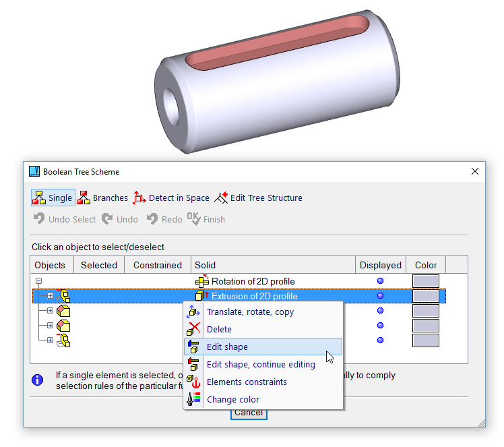Expand the Extrusion of 2D profile node
This screenshot has height=447, width=504.
click(50, 296)
